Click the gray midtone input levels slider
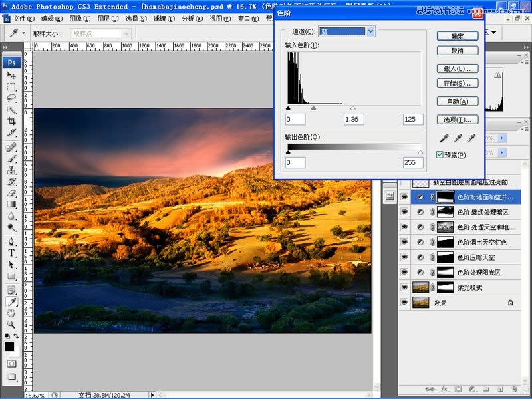Viewport: 532px width, 399px height. tap(313, 107)
